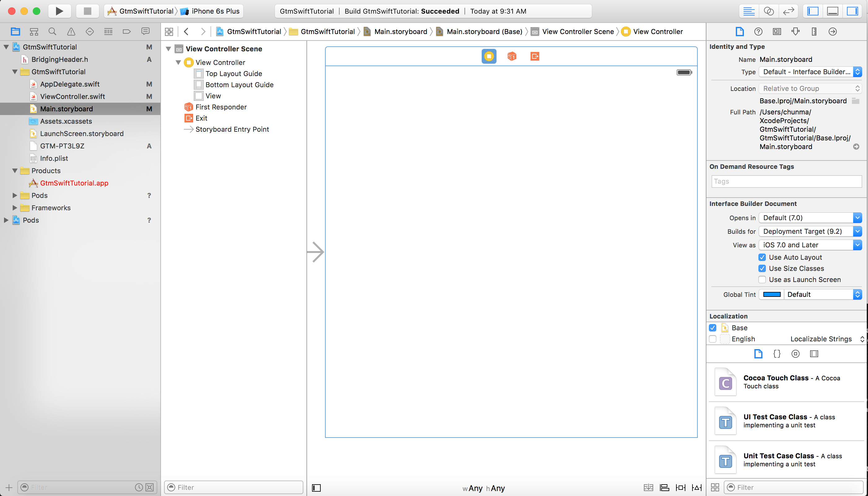
Task: Click Cocoa Touch Class template
Action: pyautogui.click(x=784, y=382)
